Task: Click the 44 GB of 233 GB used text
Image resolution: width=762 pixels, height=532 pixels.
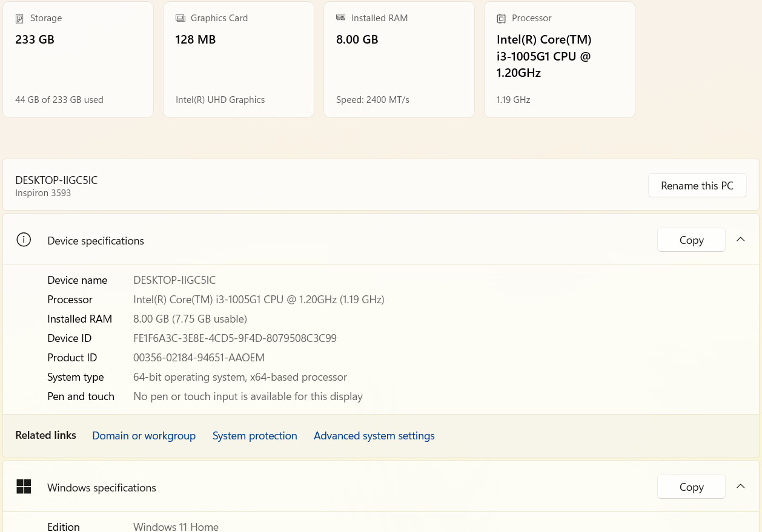Action: 59,100
